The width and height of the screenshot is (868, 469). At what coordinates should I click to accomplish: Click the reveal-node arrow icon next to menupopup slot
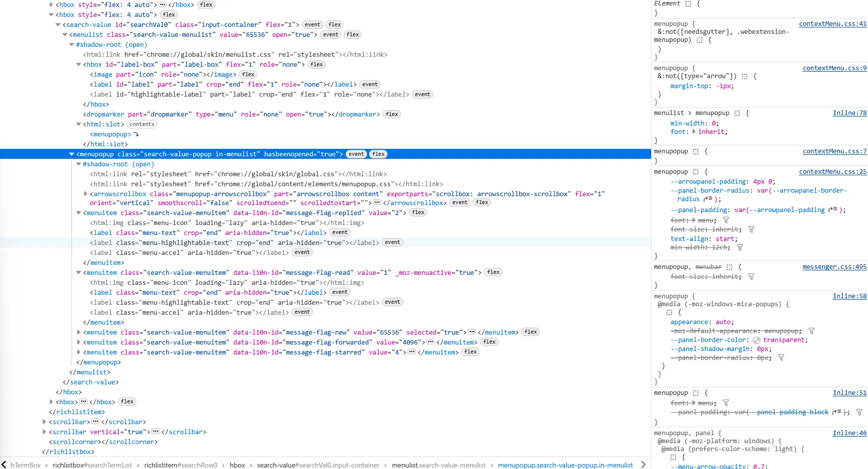(136, 134)
